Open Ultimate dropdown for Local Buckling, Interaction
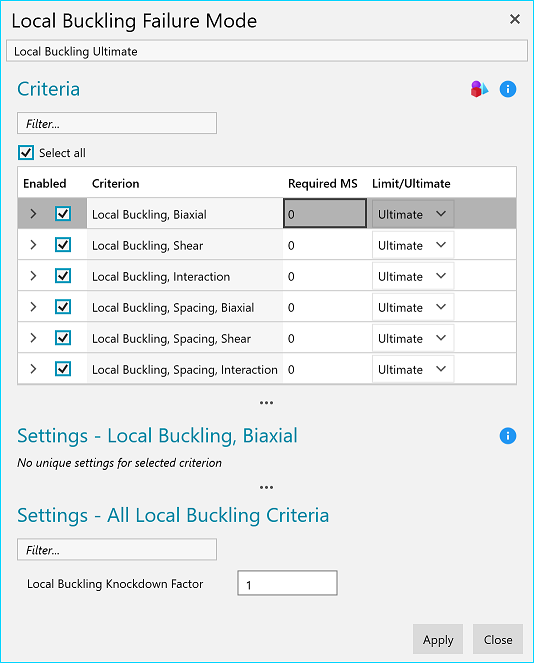The height and width of the screenshot is (663, 534). tap(413, 276)
